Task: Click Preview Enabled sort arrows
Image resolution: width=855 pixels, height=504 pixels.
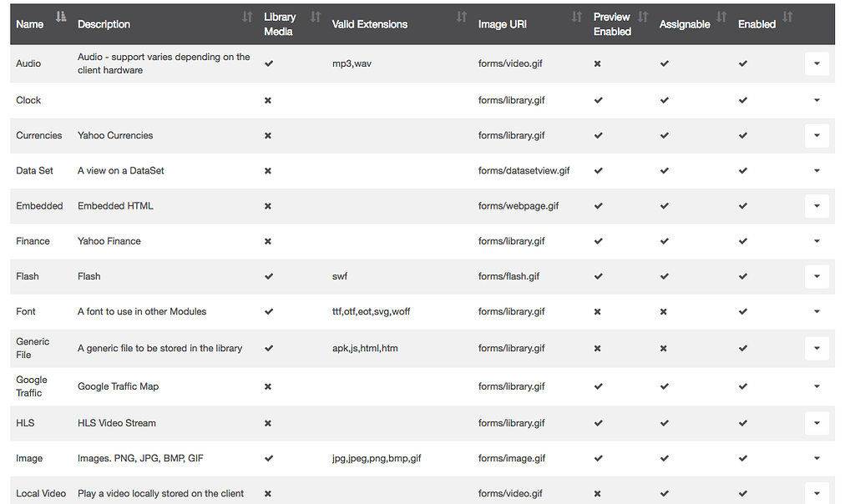Action: point(643,18)
